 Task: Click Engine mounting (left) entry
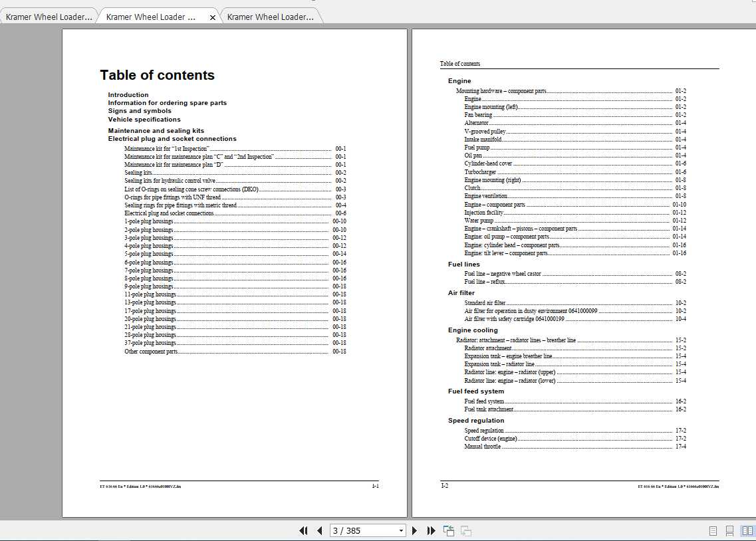pyautogui.click(x=575, y=107)
